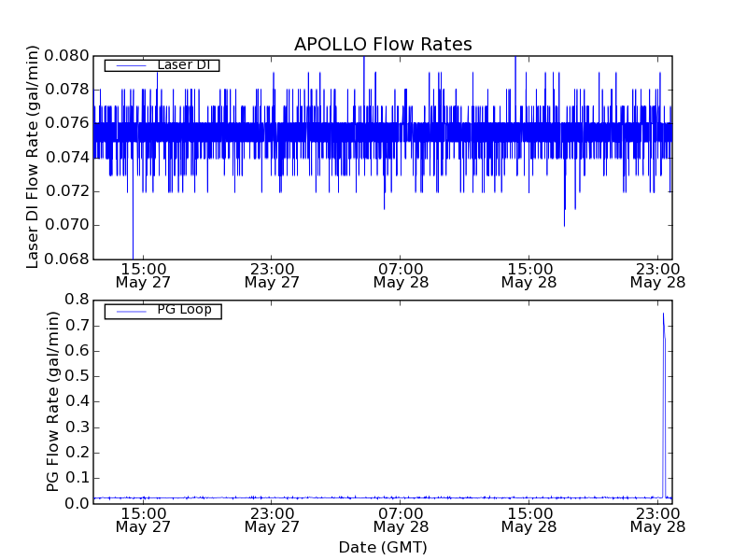Click the peak of the PG Loop spike
The height and width of the screenshot is (560, 747).
pyautogui.click(x=663, y=314)
